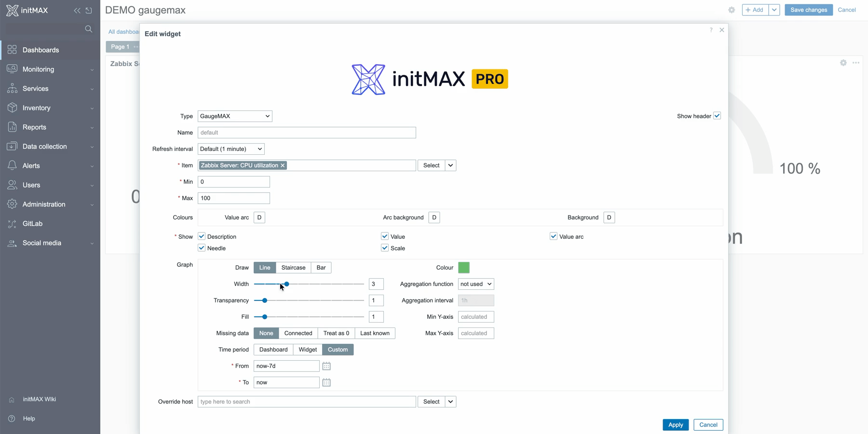
Task: Open the Type GaugeMAX dropdown
Action: 235,116
